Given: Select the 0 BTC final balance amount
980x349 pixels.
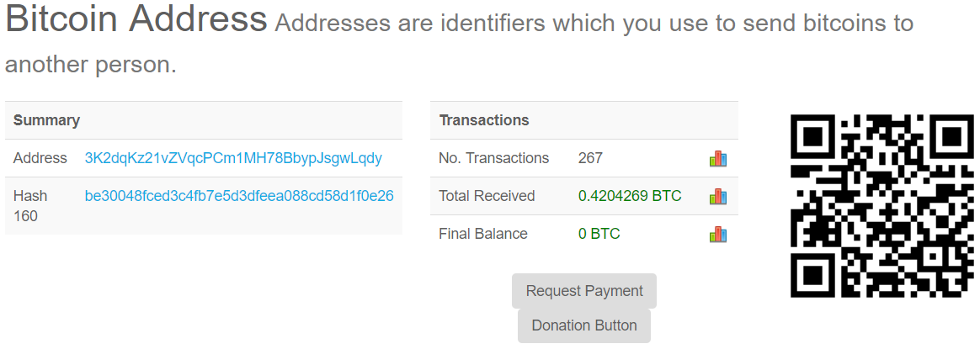Looking at the screenshot, I should tap(599, 234).
